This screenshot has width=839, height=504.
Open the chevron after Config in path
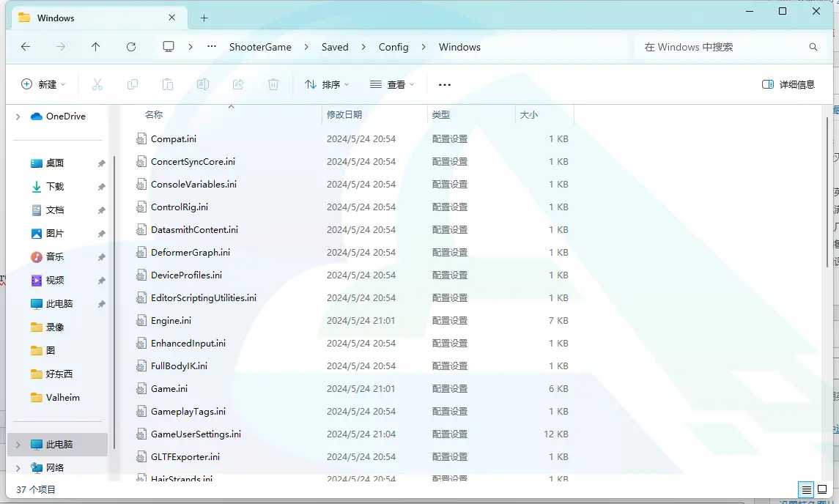click(424, 47)
